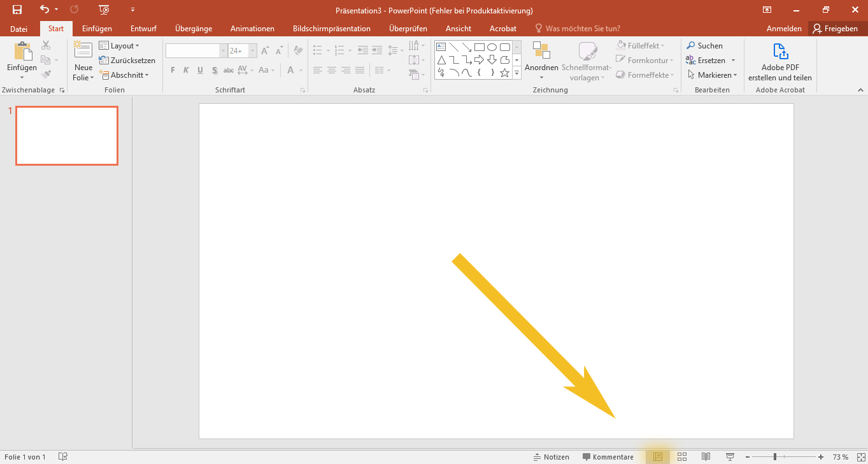Align text left
Viewport: 868px width, 464px height.
[317, 70]
